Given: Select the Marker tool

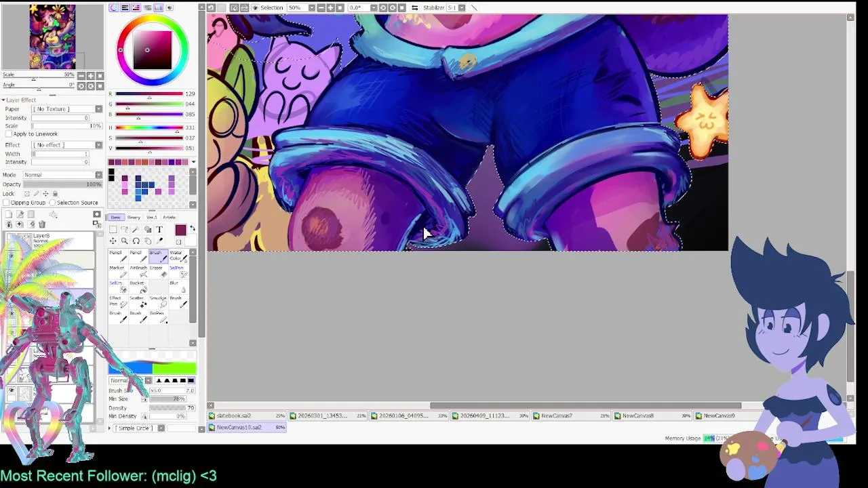Looking at the screenshot, I should tap(118, 272).
